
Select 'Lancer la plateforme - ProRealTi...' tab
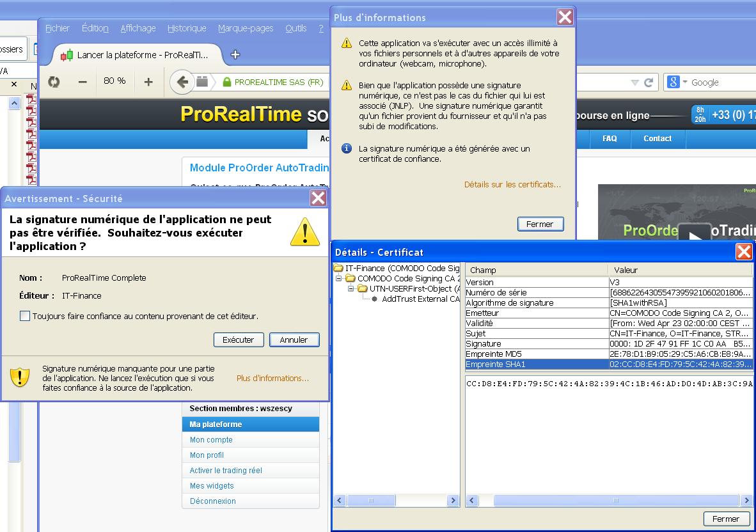point(137,55)
